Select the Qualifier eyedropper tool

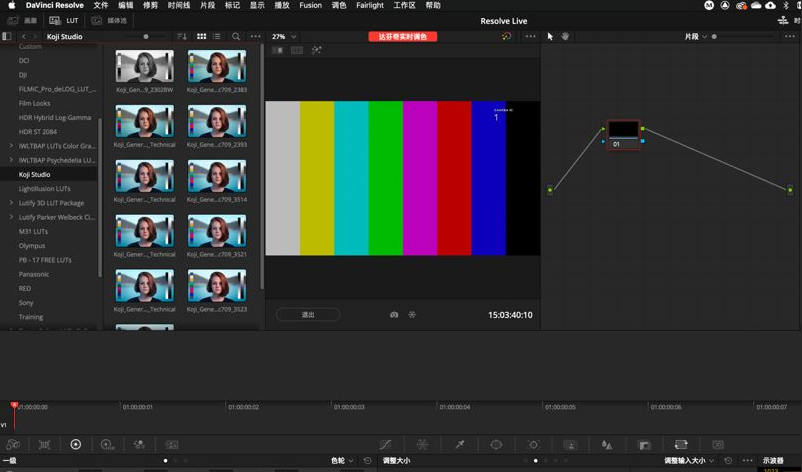tap(459, 444)
